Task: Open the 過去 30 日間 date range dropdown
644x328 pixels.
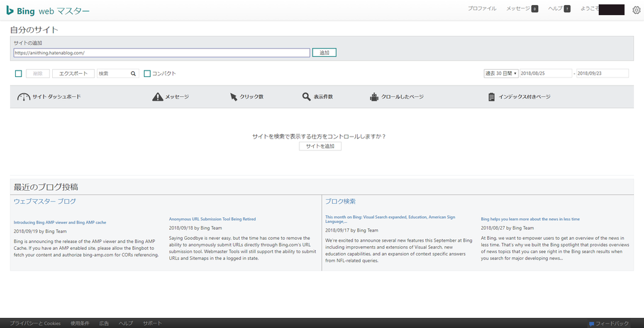Action: 501,74
